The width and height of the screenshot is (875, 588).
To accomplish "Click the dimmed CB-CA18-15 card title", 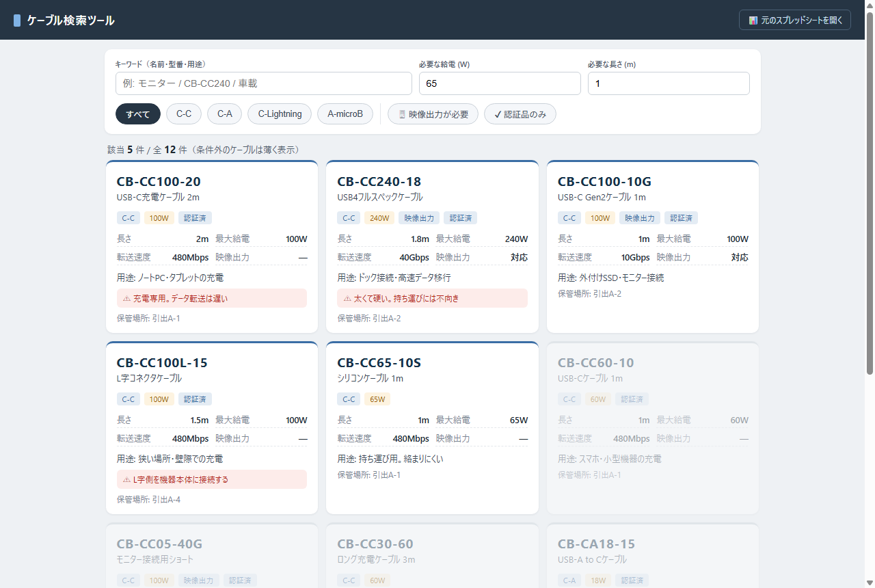I will pos(596,544).
